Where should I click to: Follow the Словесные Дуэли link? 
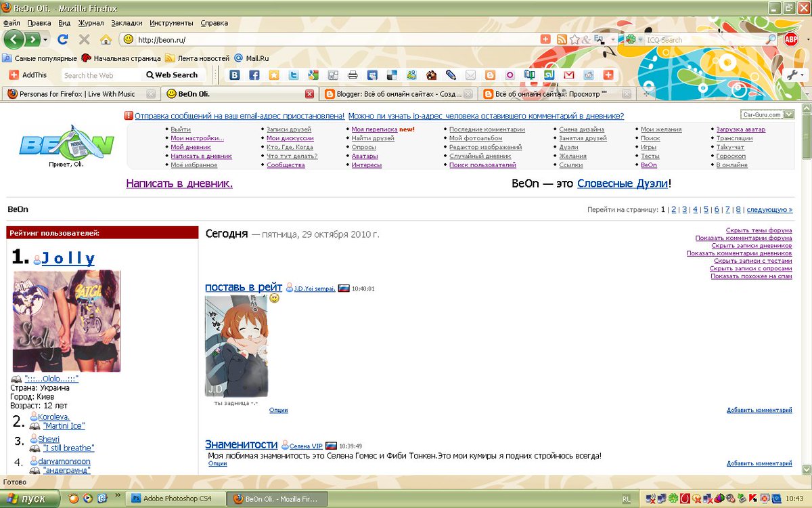(x=623, y=183)
